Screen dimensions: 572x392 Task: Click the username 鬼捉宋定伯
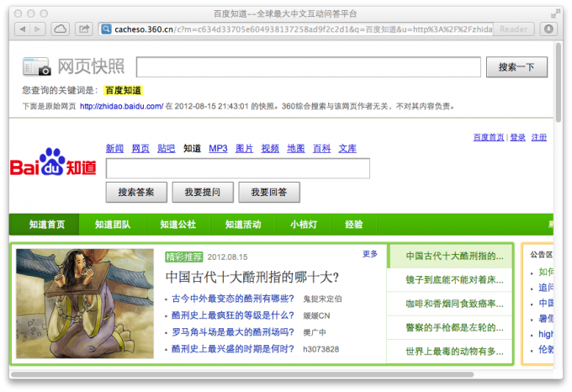point(322,299)
